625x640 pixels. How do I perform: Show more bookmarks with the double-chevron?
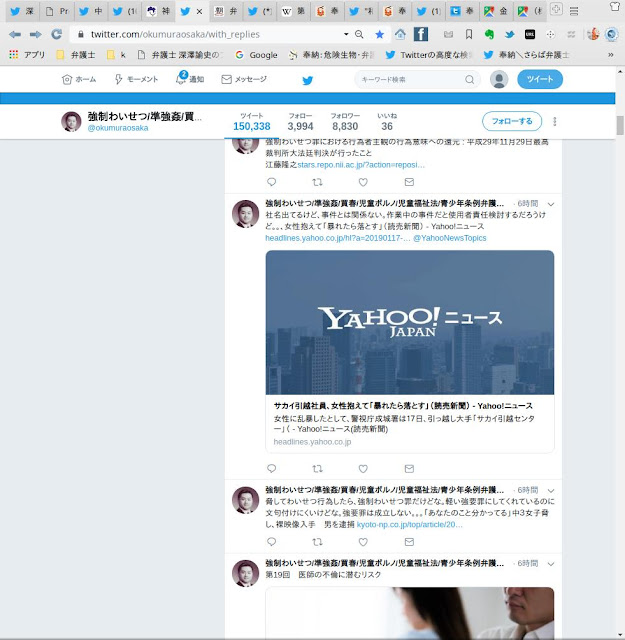611,55
